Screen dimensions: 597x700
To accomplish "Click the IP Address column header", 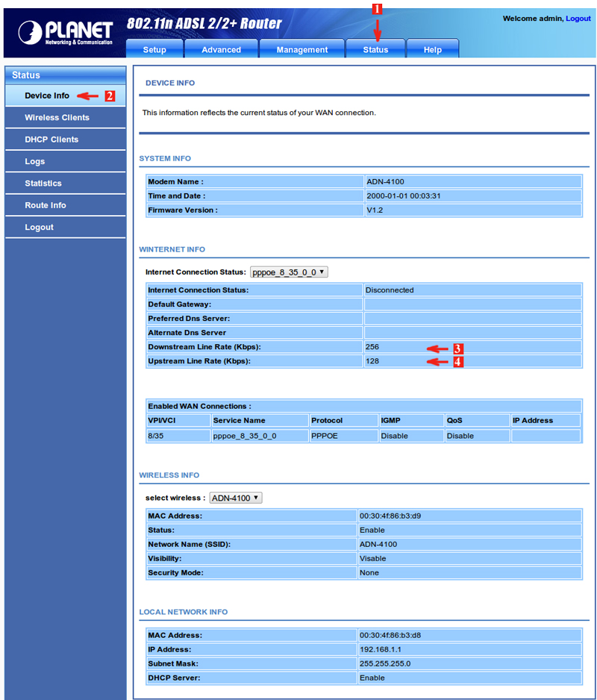I will [533, 421].
